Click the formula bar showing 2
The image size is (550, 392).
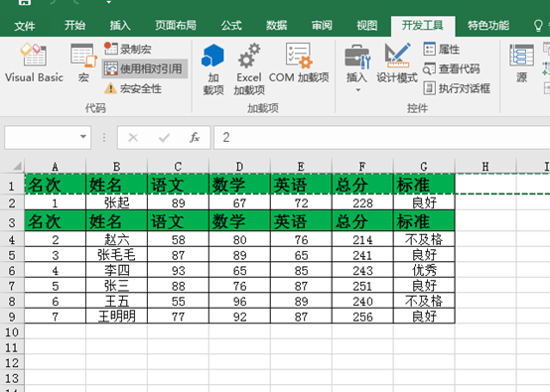click(381, 137)
